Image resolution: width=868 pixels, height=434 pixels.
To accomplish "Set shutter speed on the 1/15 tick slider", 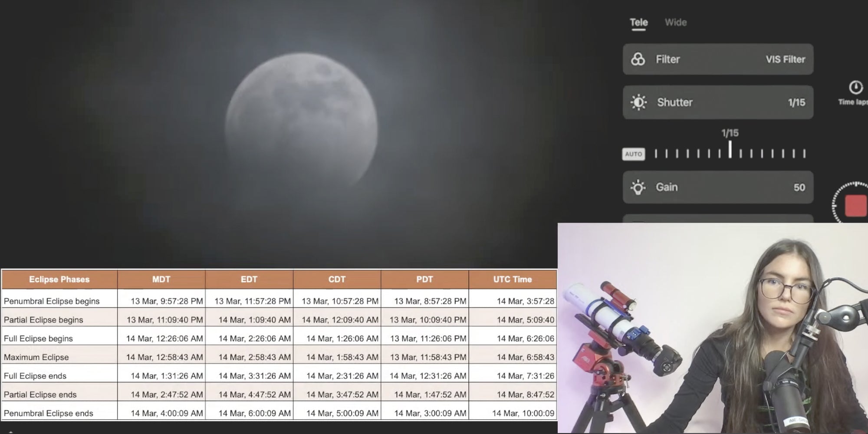I will [x=731, y=152].
